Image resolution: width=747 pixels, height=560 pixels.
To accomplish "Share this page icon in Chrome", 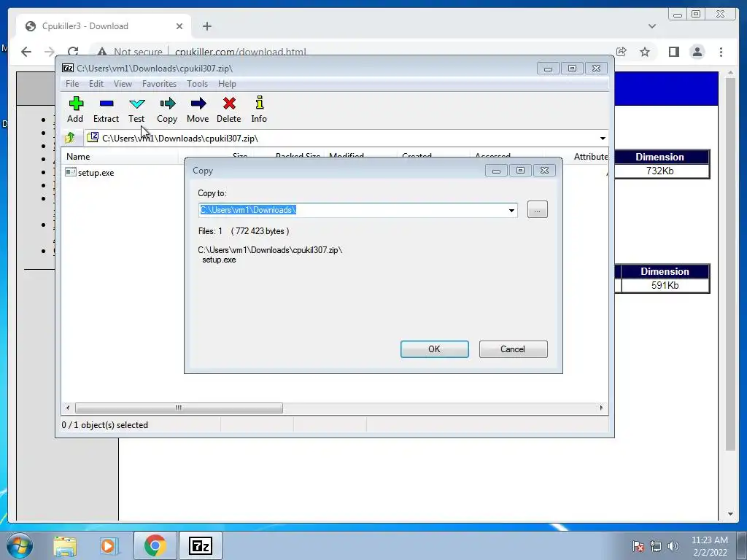I will 622,52.
